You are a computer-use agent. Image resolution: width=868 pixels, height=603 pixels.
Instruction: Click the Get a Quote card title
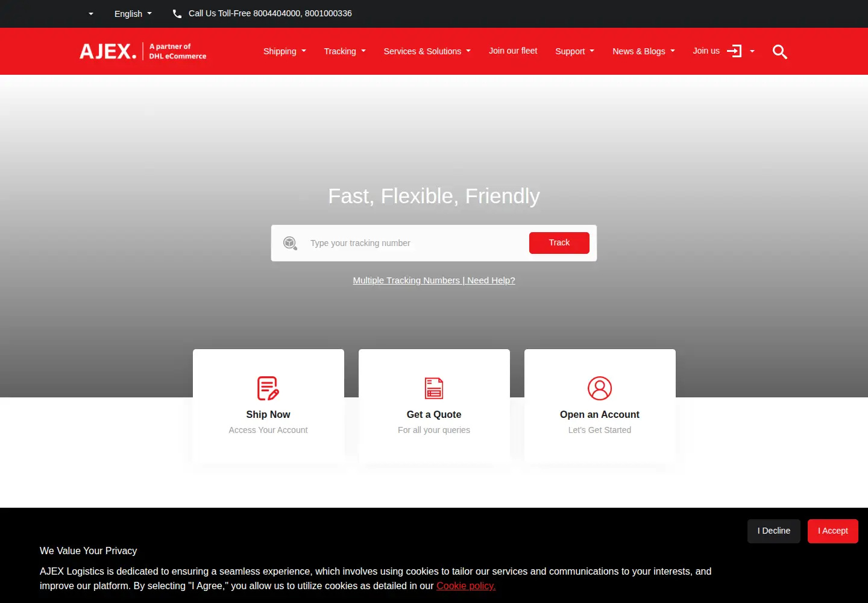coord(434,414)
